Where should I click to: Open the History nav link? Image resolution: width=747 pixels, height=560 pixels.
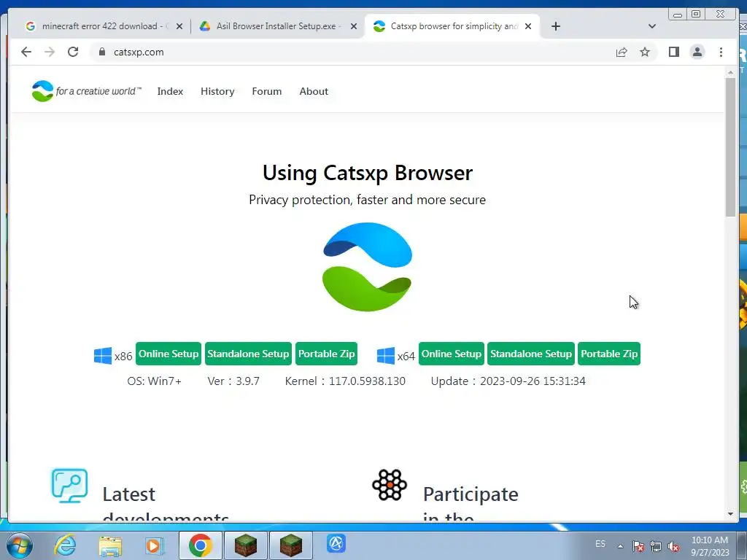pyautogui.click(x=217, y=91)
